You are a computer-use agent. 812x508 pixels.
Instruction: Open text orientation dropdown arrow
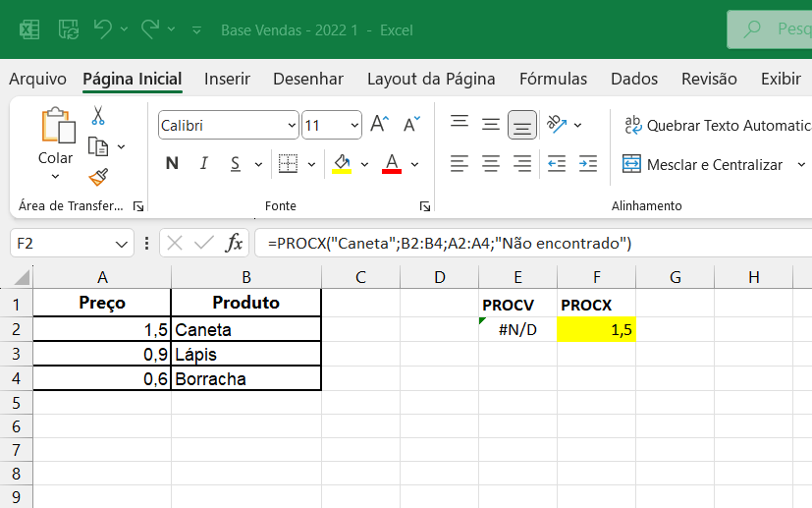(x=578, y=125)
